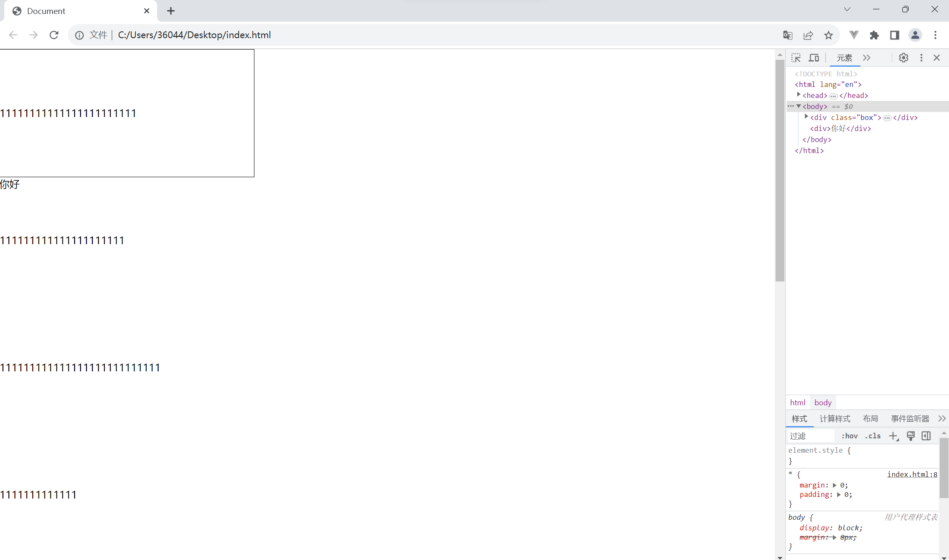Open a new tab with plus button
Screen dimensions: 949x560
coord(171,11)
